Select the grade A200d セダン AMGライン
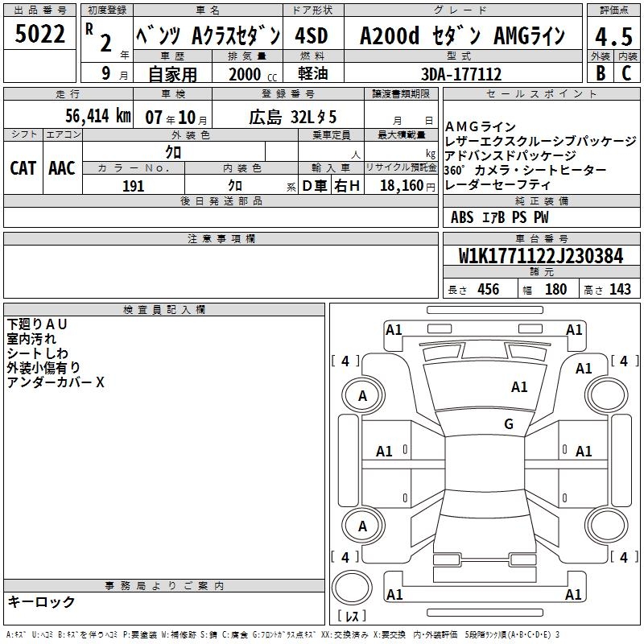Screen dimensions: 644x644 pyautogui.click(x=461, y=35)
